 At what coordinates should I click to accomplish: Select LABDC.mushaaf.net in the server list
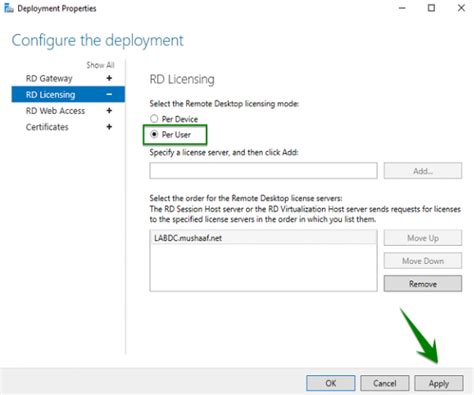tap(263, 238)
